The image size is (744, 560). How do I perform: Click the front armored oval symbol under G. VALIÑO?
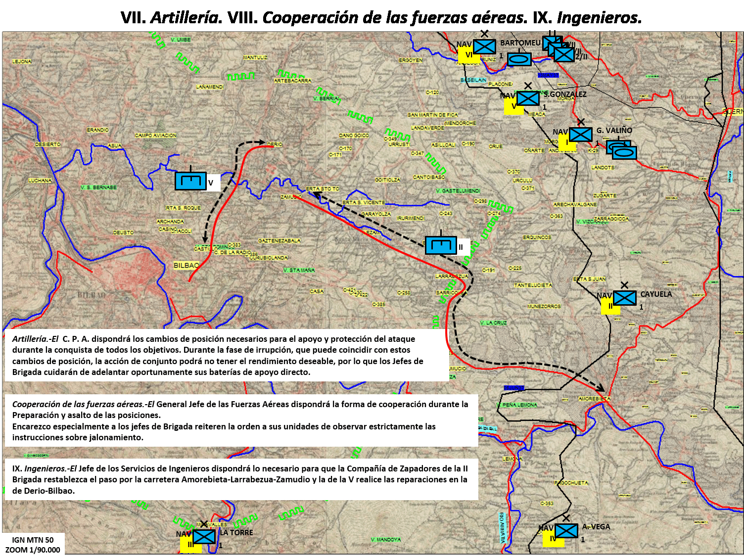click(624, 152)
